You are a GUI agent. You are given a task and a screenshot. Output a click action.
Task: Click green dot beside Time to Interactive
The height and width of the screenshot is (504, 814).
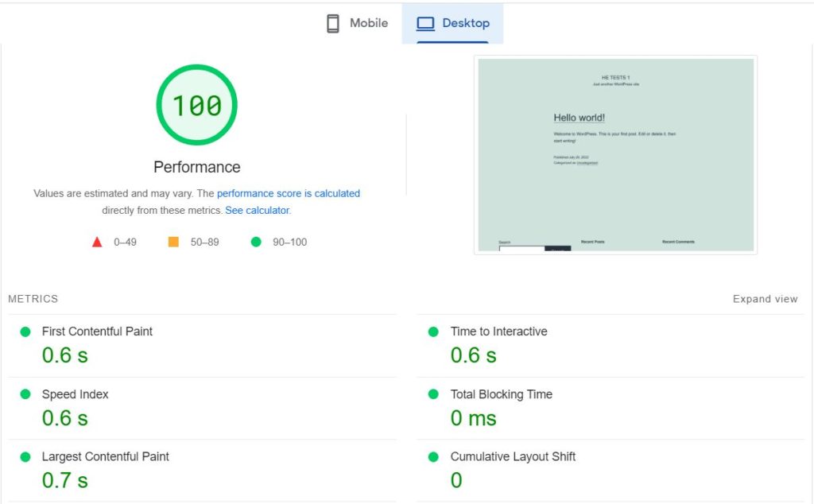pyautogui.click(x=433, y=331)
